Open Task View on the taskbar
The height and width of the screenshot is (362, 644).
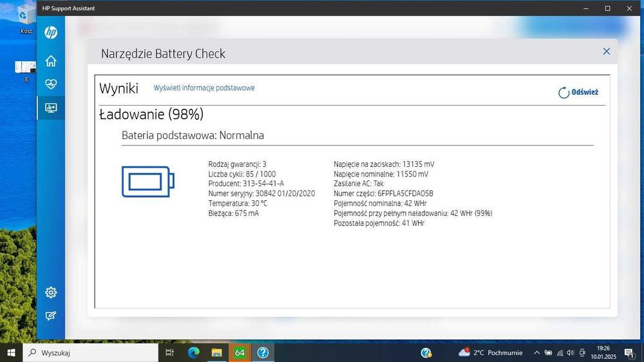point(169,352)
